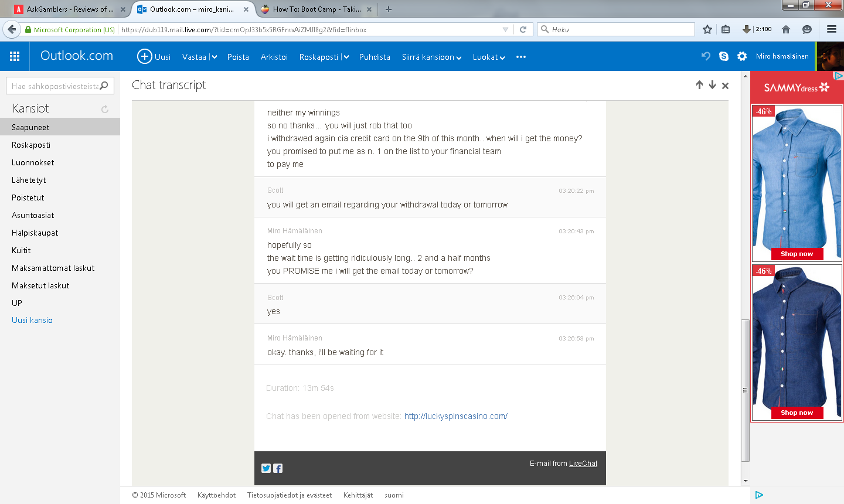Click the Puhdista sweep option
Image resolution: width=844 pixels, height=504 pixels.
tap(375, 57)
